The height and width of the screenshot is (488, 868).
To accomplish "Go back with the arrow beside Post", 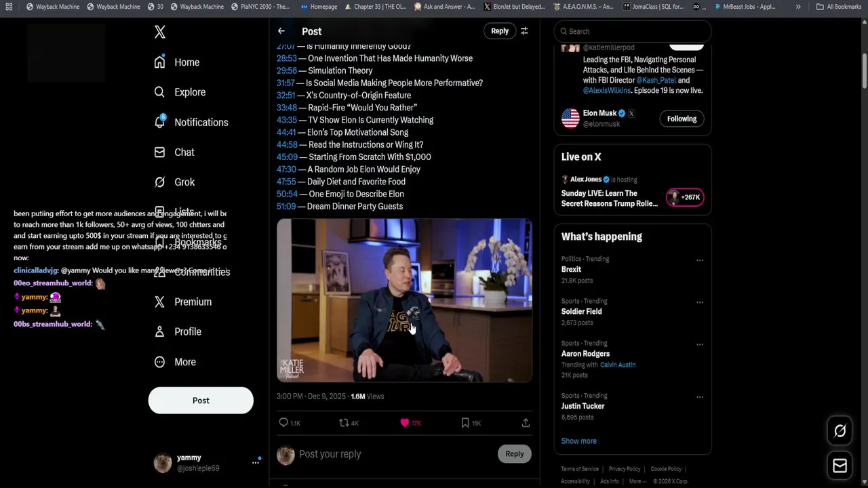I will coord(281,31).
